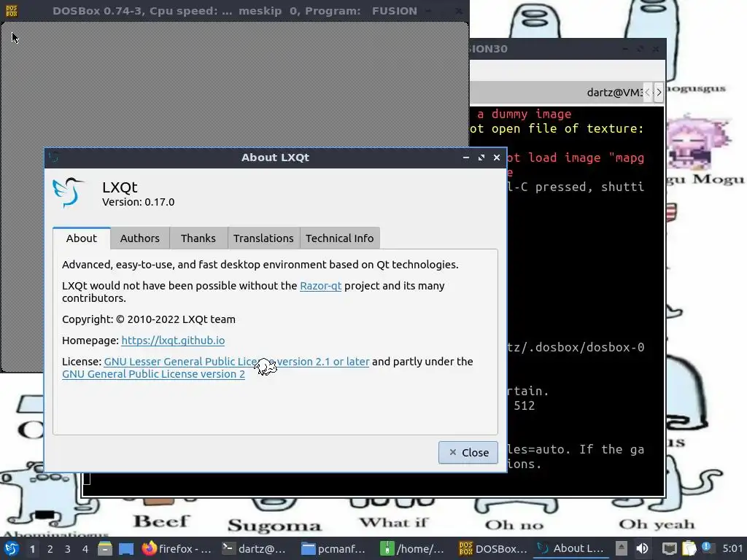Image resolution: width=747 pixels, height=560 pixels.
Task: Click the About LXQt taskbar entry
Action: 570,548
